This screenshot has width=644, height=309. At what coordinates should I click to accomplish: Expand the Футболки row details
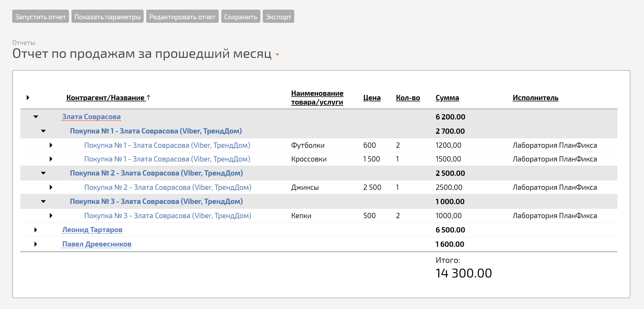coord(51,145)
